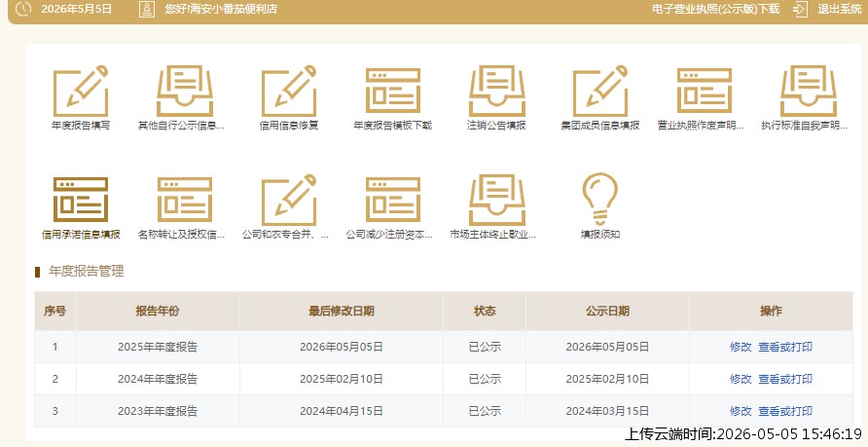This screenshot has width=868, height=447.
Task: Click the 年度报告管理 section heading
Action: pos(87,272)
